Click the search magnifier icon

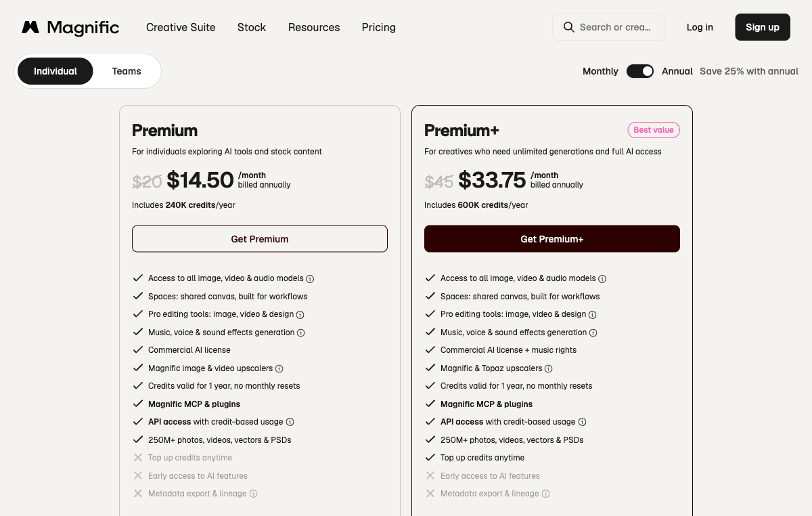pyautogui.click(x=568, y=27)
